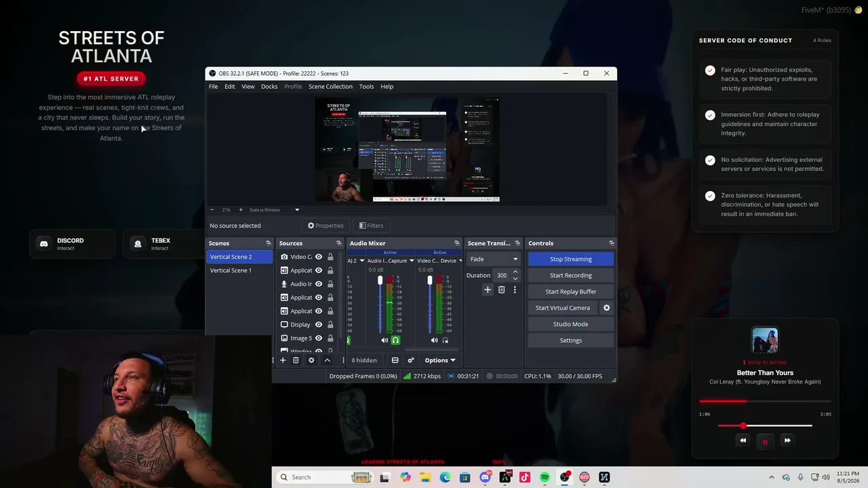The height and width of the screenshot is (488, 868).
Task: Undock the Scenes panel using its float icon
Action: 269,243
